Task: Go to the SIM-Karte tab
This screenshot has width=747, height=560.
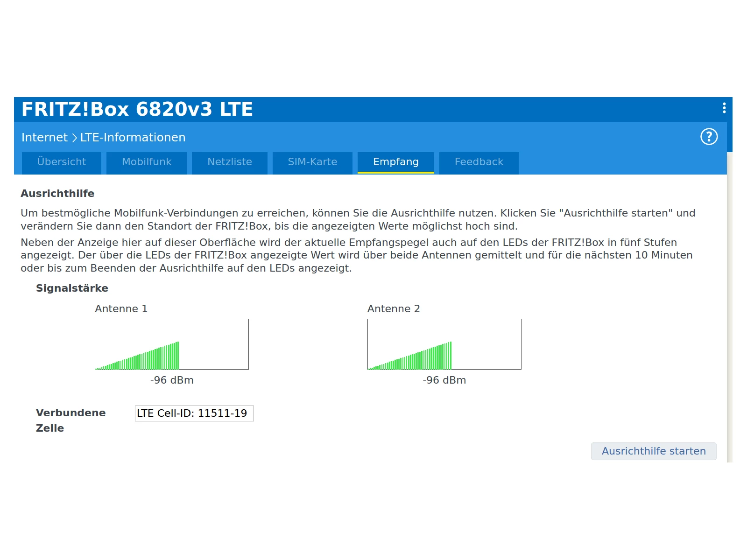Action: tap(312, 162)
